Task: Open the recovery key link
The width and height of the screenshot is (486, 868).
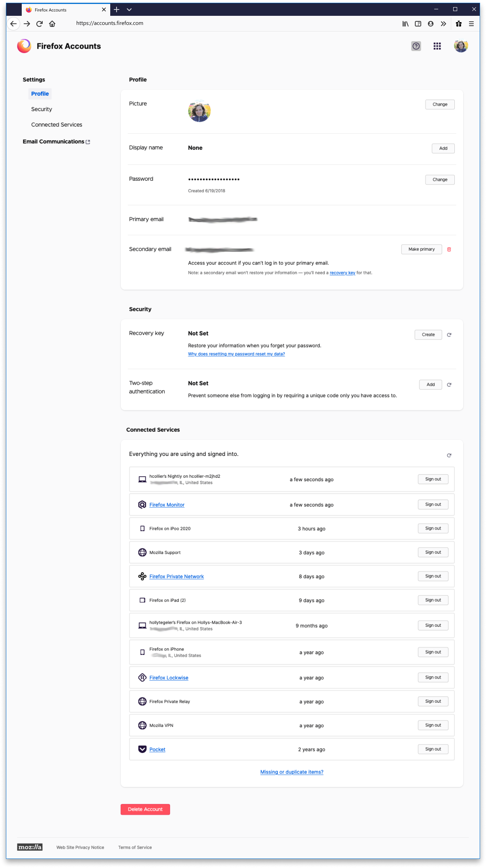Action: tap(342, 273)
